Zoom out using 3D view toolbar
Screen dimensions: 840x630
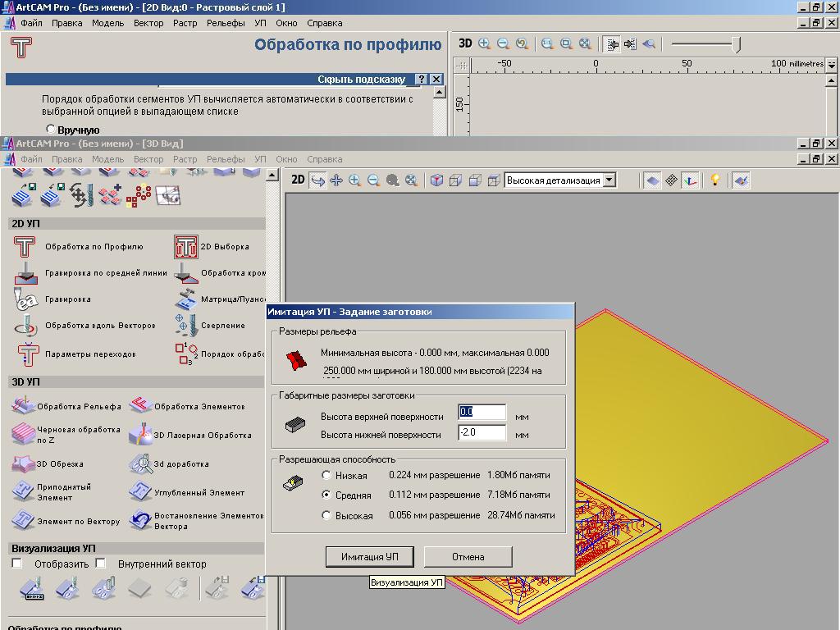[x=373, y=180]
